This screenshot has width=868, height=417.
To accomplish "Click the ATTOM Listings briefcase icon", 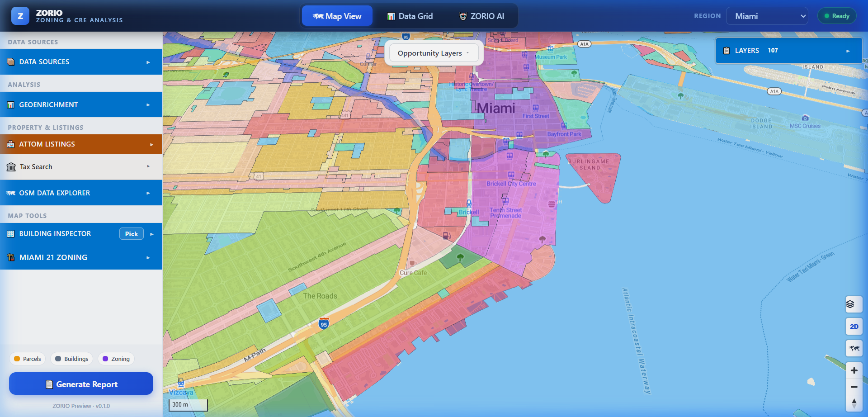I will point(11,144).
